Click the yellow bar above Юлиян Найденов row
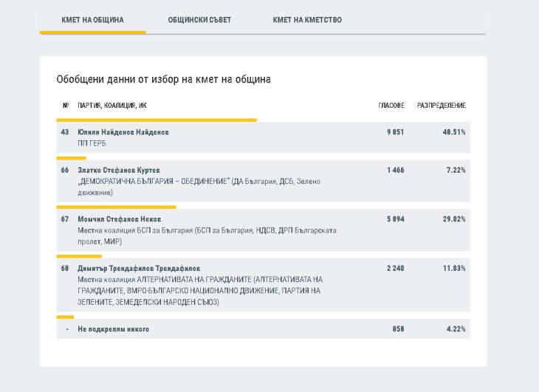539x392 pixels. pos(157,120)
